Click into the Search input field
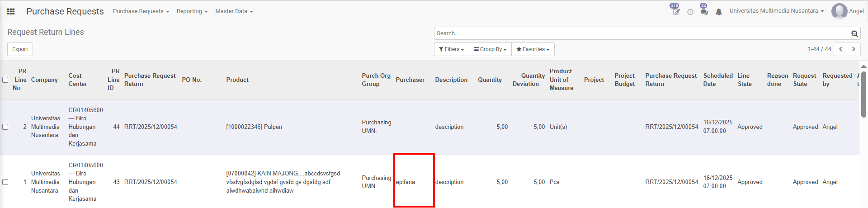The width and height of the screenshot is (868, 208). coord(642,33)
